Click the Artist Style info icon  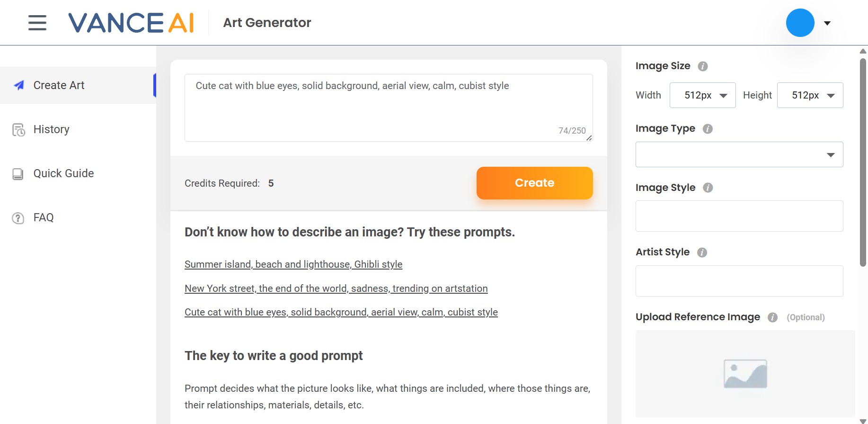[702, 253]
